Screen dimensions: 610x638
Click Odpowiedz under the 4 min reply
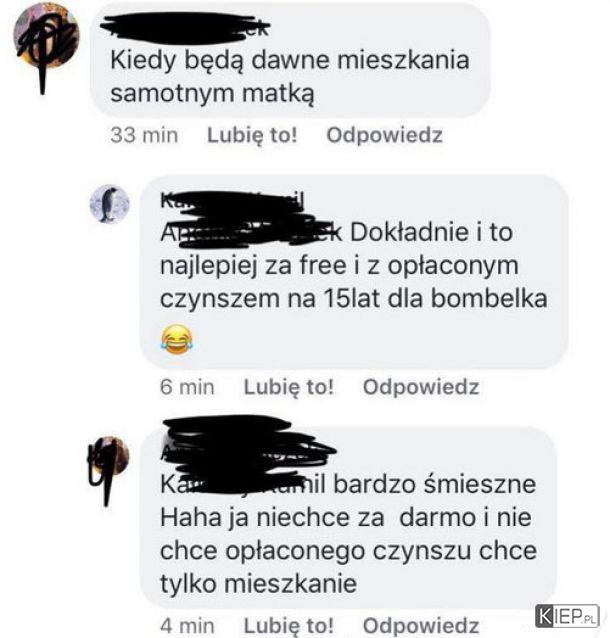[x=421, y=625]
